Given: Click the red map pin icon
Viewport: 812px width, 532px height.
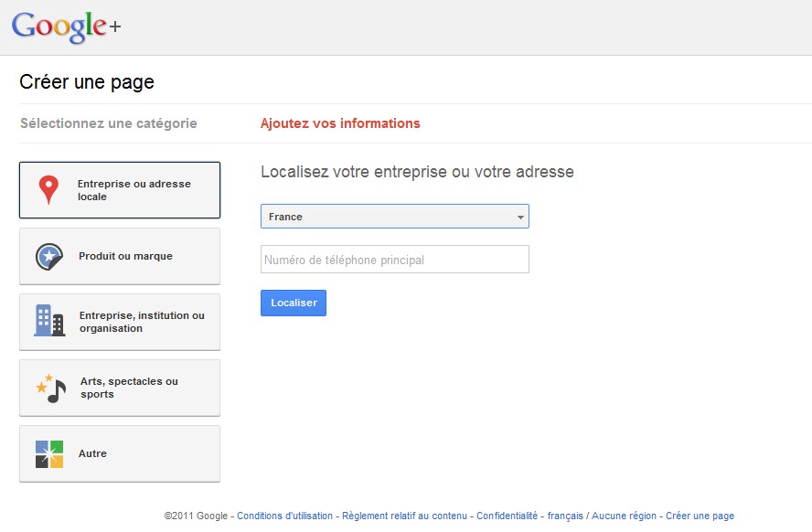Looking at the screenshot, I should point(48,190).
